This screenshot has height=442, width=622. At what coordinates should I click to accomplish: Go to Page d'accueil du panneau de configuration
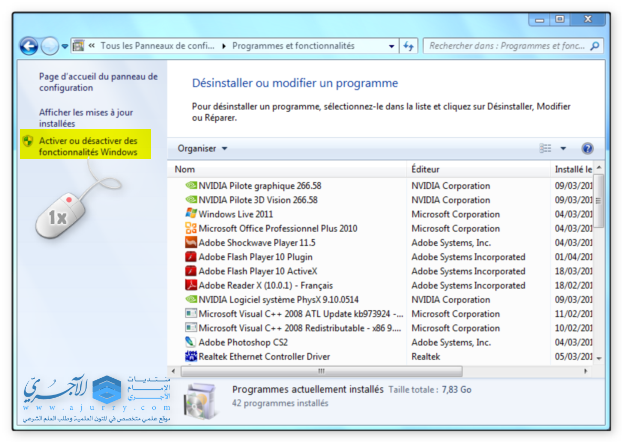pos(98,81)
